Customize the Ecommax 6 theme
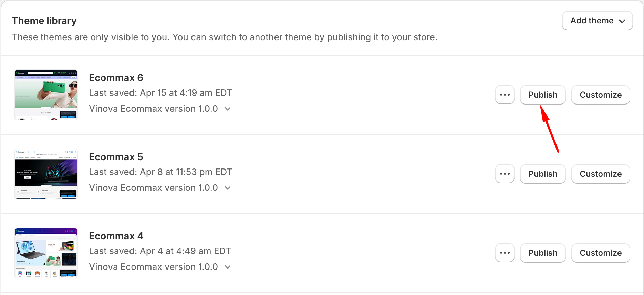Screen dimensions: 644x295 click(x=601, y=95)
